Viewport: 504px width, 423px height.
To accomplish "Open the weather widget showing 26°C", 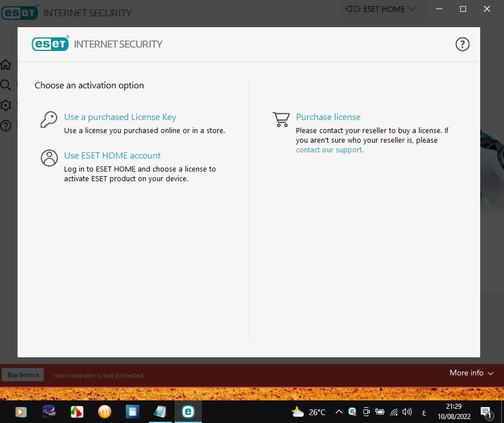I will pos(308,412).
